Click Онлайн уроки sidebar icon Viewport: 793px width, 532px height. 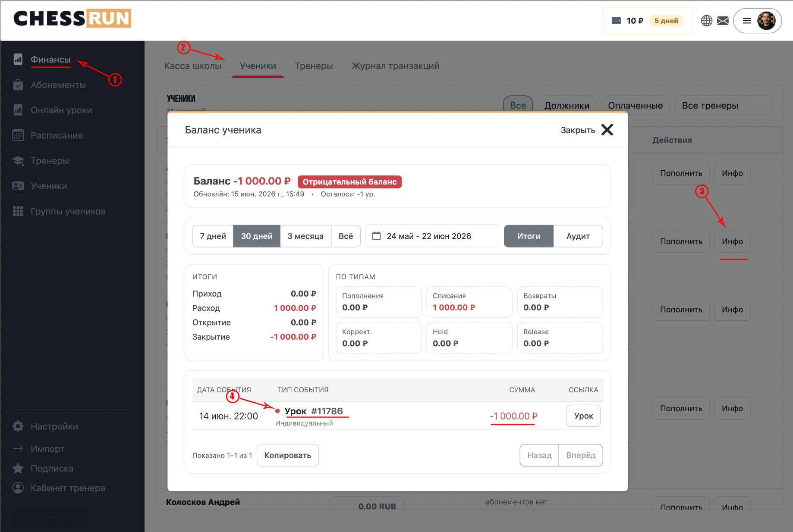click(18, 110)
